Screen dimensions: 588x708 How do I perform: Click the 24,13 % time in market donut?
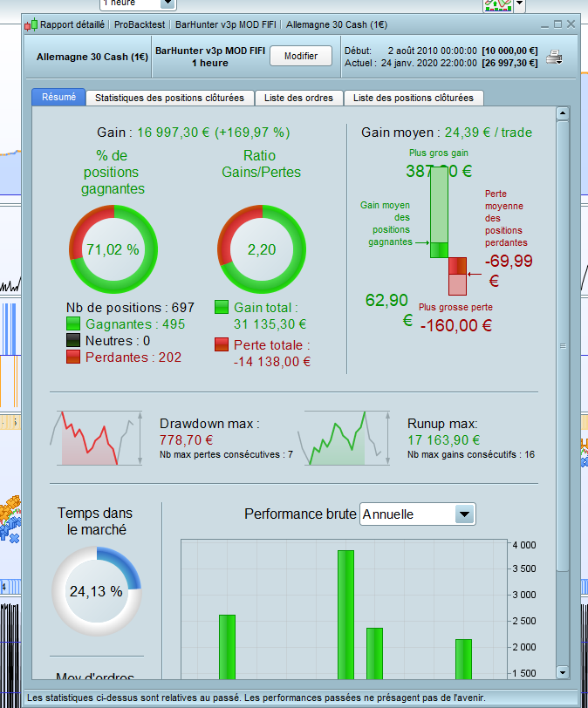pos(97,591)
